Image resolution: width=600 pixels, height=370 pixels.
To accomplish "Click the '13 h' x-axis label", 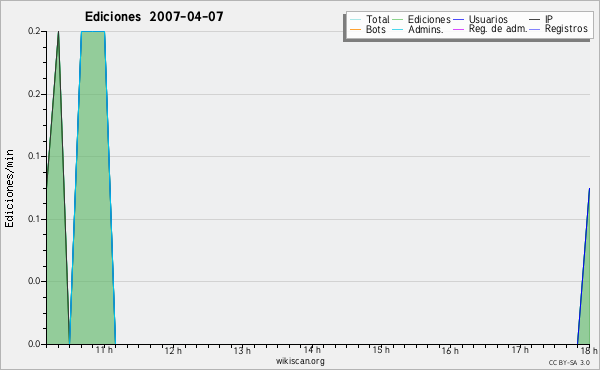I will point(242,350).
